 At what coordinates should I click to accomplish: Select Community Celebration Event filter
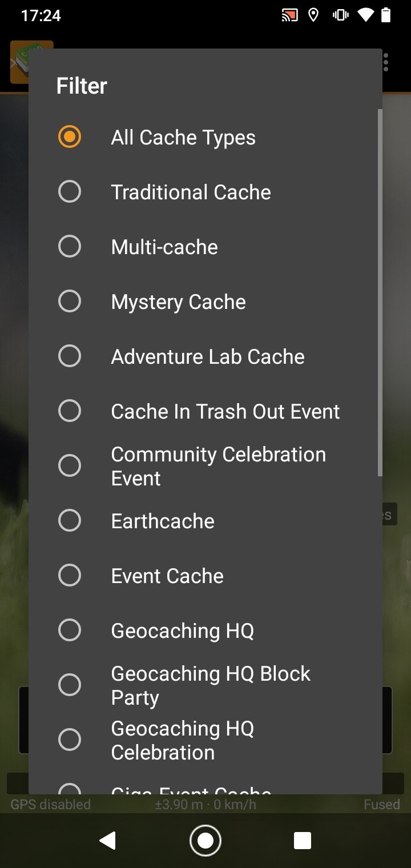coord(70,466)
